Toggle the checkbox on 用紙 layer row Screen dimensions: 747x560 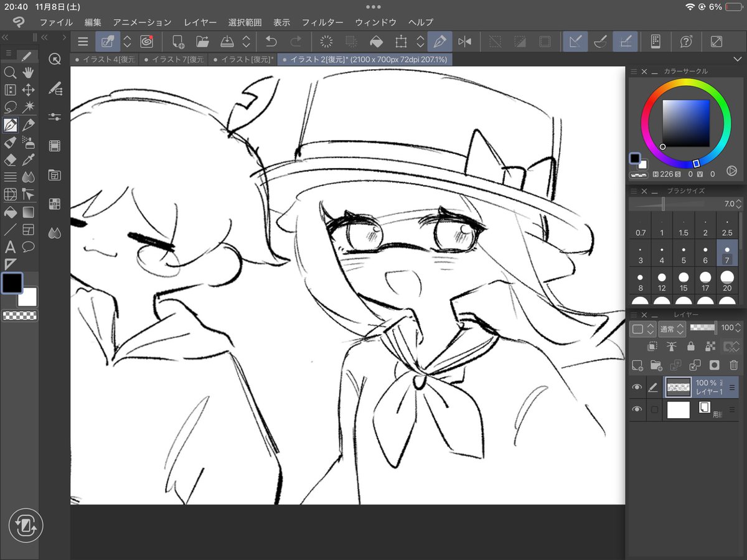(654, 409)
